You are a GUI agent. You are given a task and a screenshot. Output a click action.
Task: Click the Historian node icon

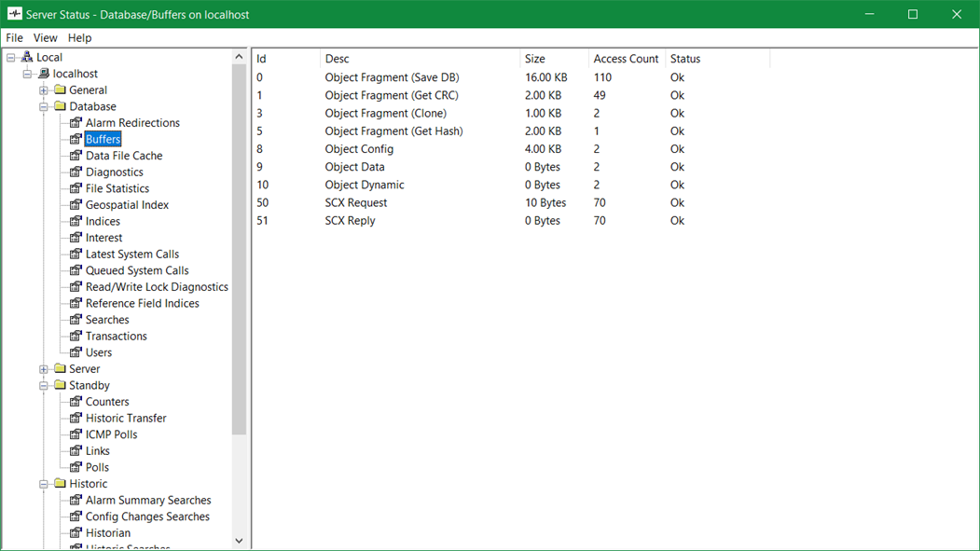tap(76, 533)
